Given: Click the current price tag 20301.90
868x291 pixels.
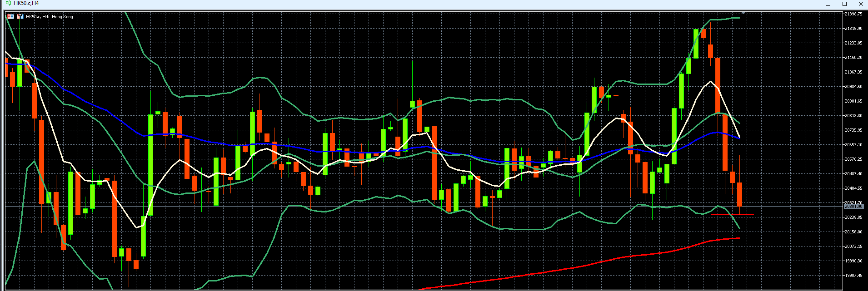Looking at the screenshot, I should [x=853, y=207].
